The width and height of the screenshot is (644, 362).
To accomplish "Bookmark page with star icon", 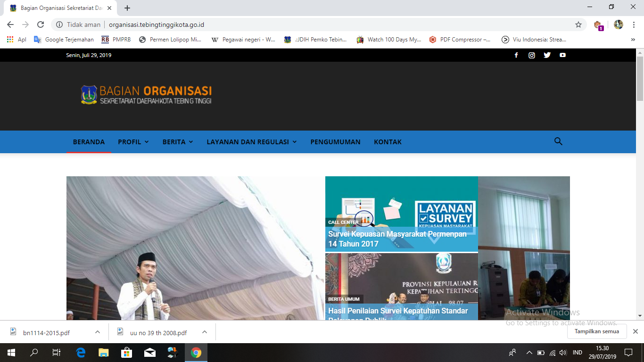I will pyautogui.click(x=578, y=25).
